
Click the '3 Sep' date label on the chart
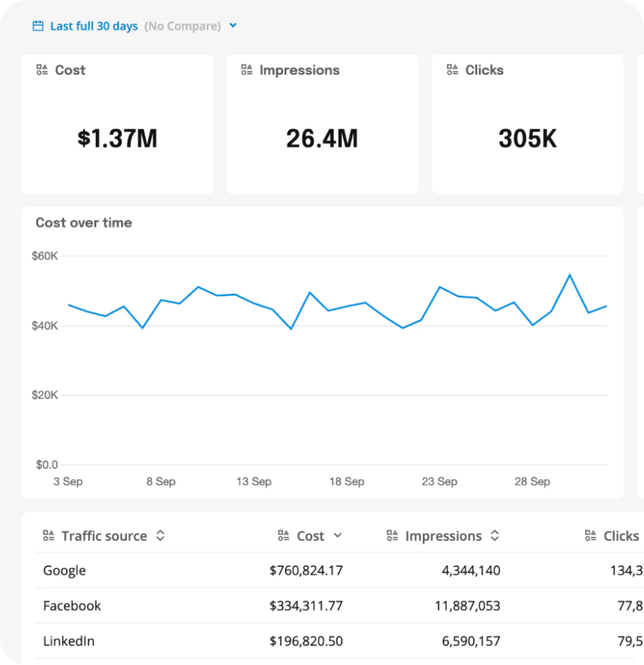coord(68,482)
